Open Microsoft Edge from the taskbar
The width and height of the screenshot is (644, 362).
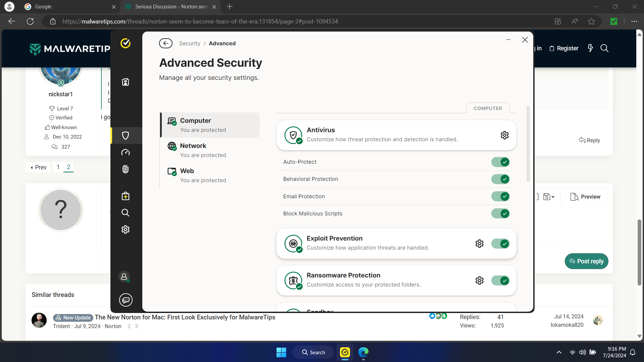point(363,352)
